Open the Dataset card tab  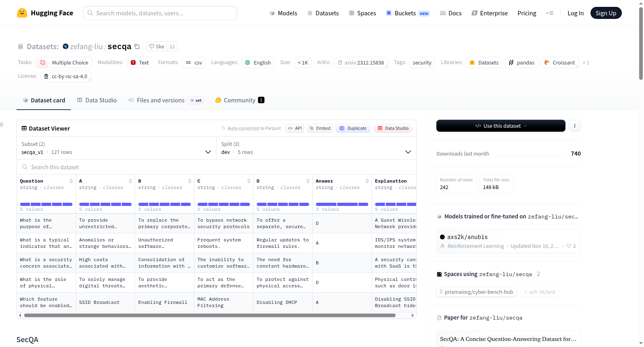(44, 100)
